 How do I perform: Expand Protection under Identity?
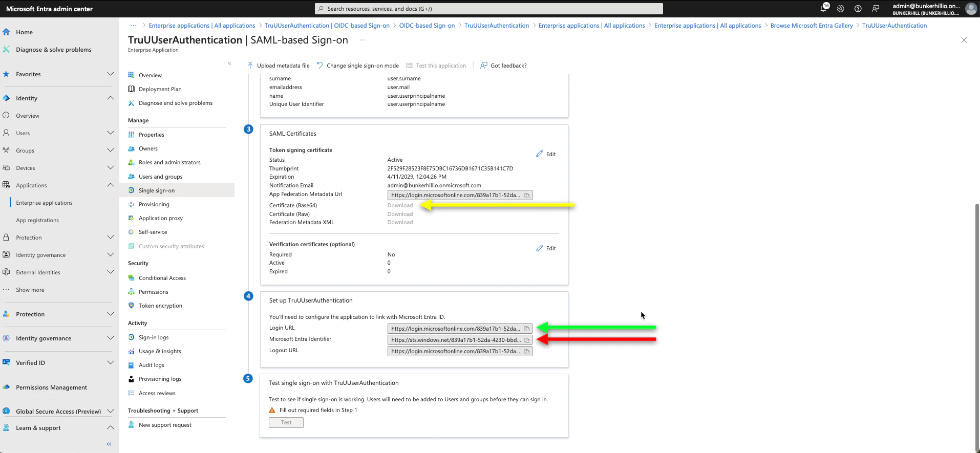[110, 238]
